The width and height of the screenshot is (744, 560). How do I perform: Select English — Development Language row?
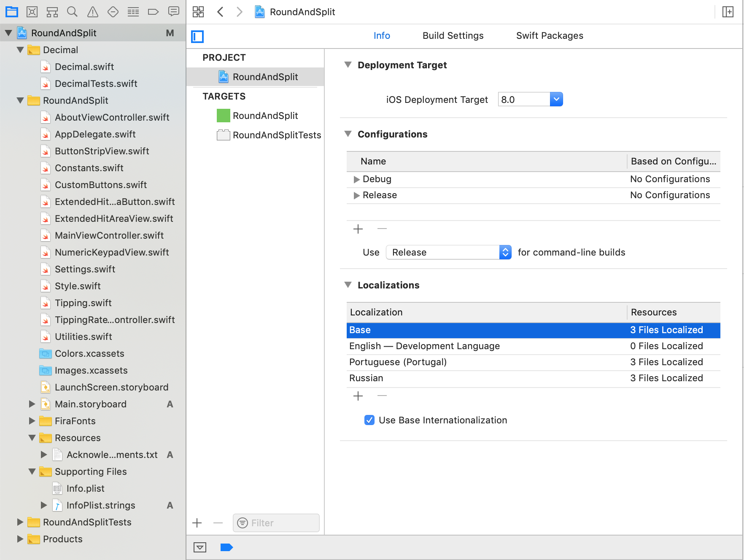click(533, 346)
